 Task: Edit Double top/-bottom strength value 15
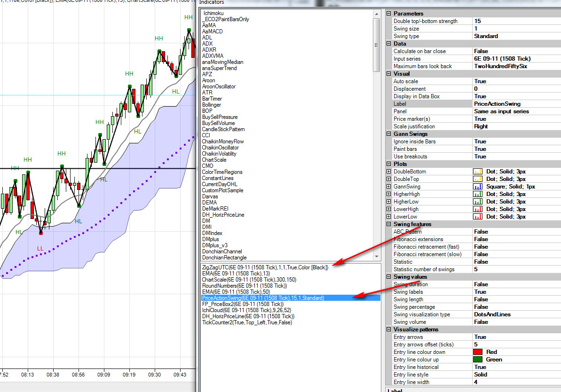517,21
